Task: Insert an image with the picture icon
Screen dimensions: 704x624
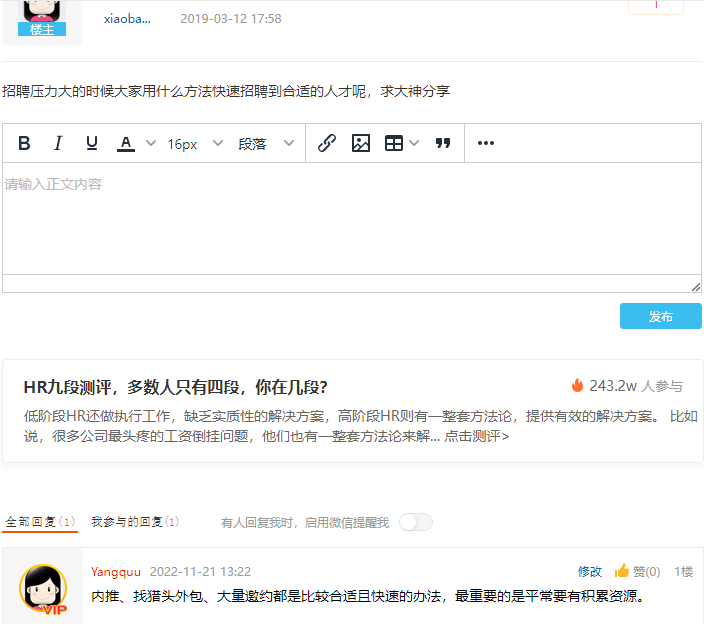Action: 361,143
